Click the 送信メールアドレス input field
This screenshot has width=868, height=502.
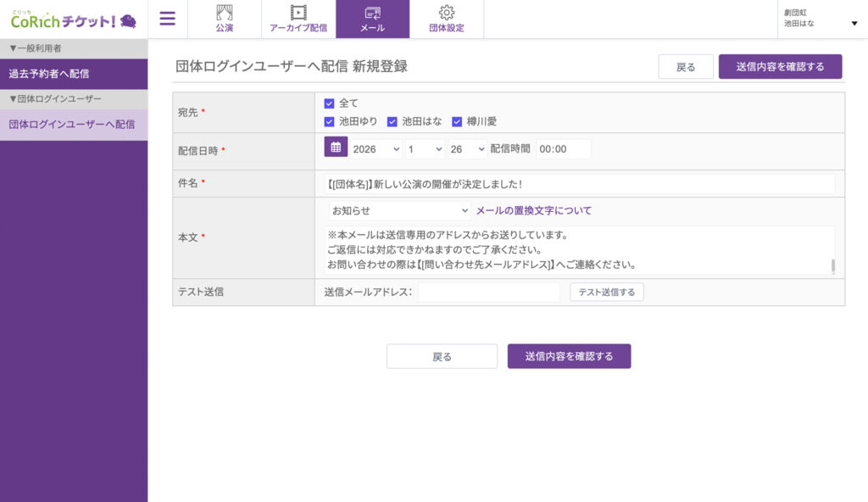489,292
